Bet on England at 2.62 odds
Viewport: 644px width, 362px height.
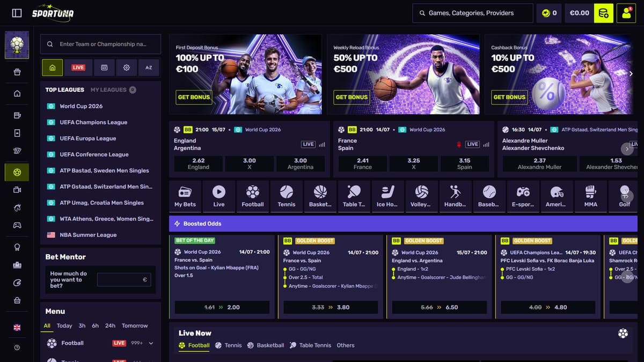click(x=198, y=164)
